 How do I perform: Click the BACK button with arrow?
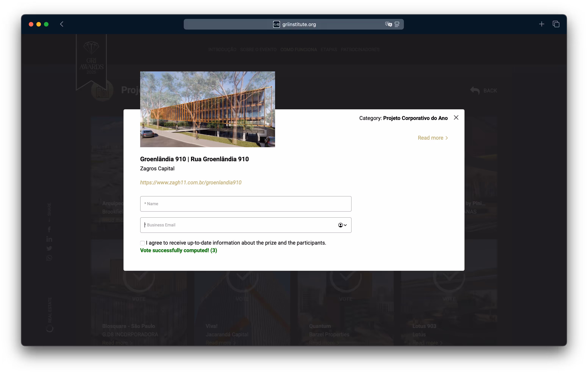pos(483,91)
